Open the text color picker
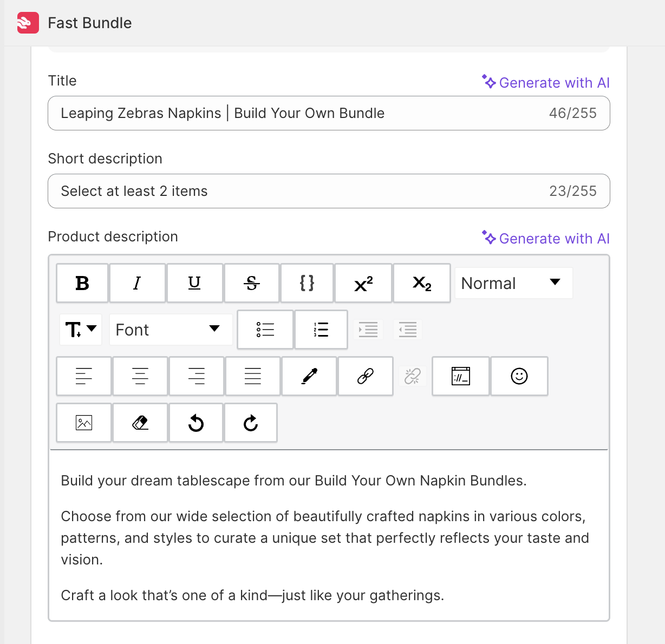This screenshot has width=665, height=644. [x=309, y=376]
